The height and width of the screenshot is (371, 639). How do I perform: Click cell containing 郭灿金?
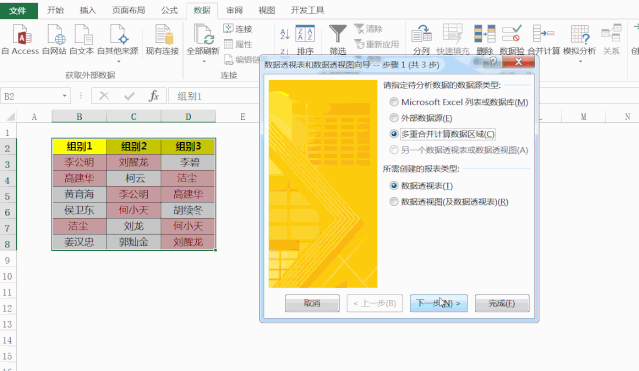(134, 242)
